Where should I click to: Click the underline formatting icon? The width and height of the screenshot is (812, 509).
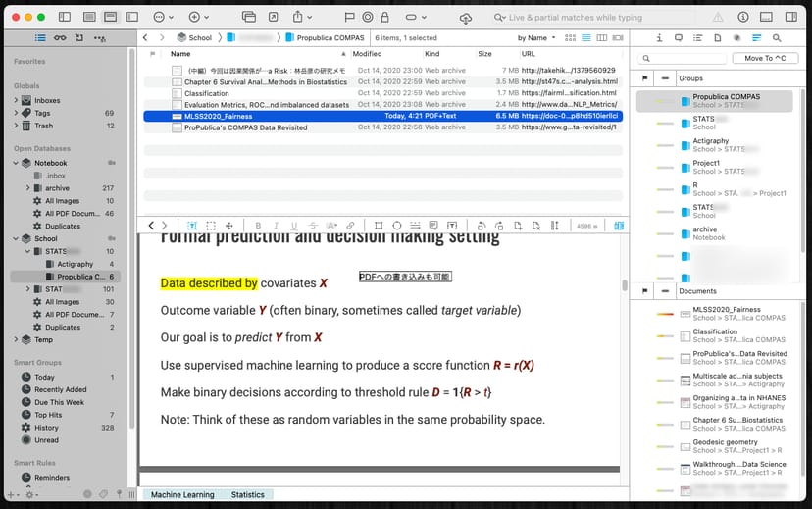(293, 226)
